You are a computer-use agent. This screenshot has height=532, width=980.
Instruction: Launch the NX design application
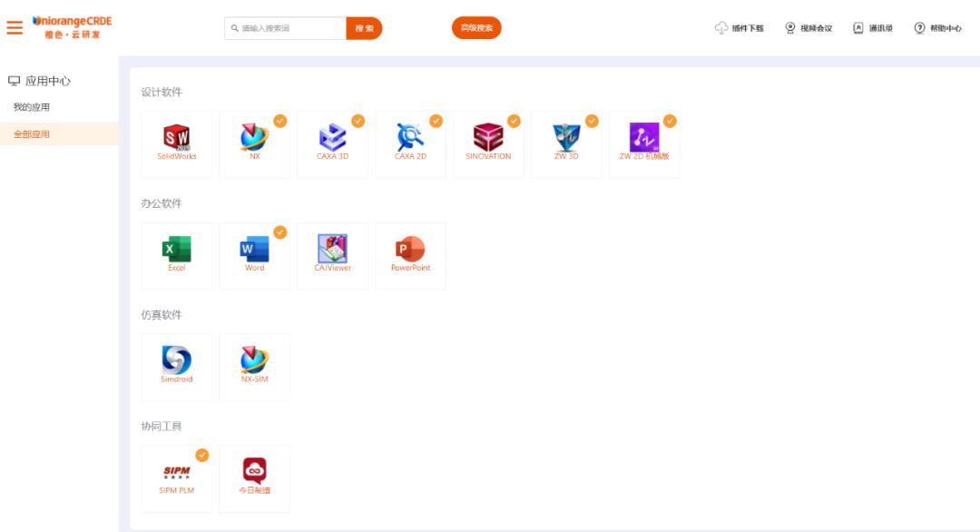[x=254, y=144]
